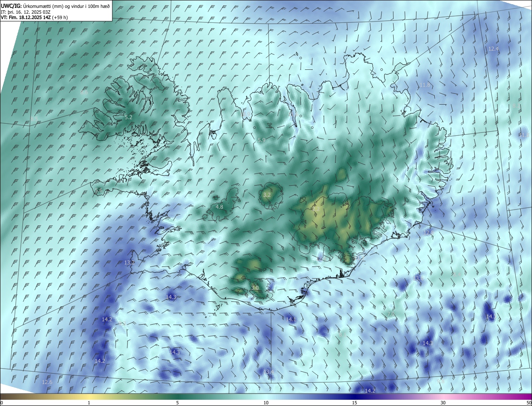Click the 12.4 value label in the northeast corner
The height and width of the screenshot is (406, 532).
click(493, 49)
